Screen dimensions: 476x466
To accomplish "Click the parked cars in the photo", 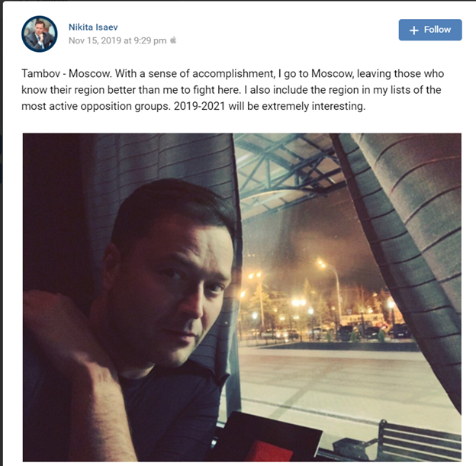I will [373, 333].
